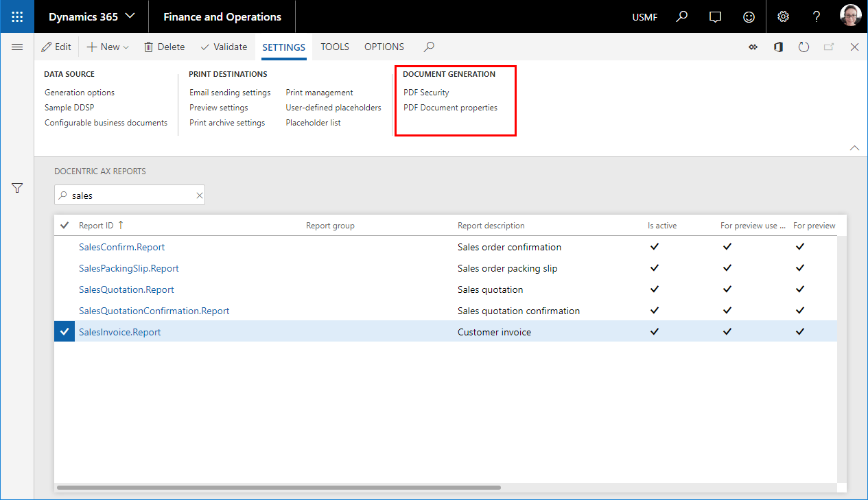The height and width of the screenshot is (500, 868).
Task: Click the Report group column header
Action: click(330, 226)
